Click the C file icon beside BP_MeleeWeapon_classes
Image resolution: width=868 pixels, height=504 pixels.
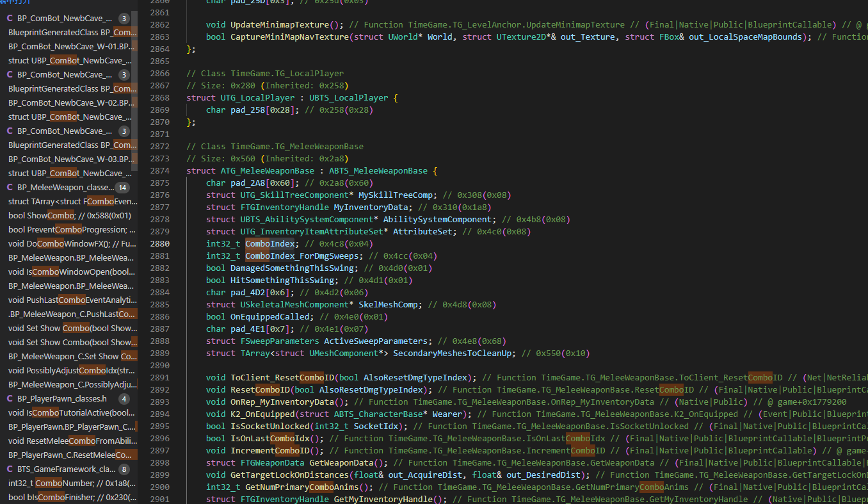tap(10, 188)
